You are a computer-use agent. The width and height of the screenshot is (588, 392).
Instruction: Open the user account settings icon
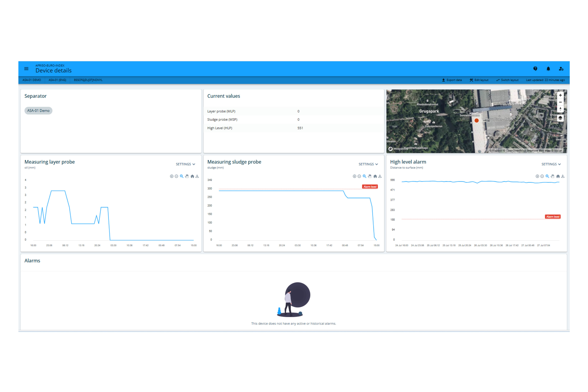[x=561, y=69]
